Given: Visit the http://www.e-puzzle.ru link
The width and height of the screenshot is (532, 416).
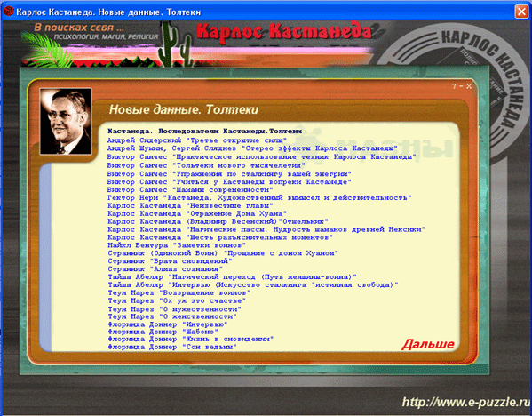Looking at the screenshot, I should (x=466, y=402).
